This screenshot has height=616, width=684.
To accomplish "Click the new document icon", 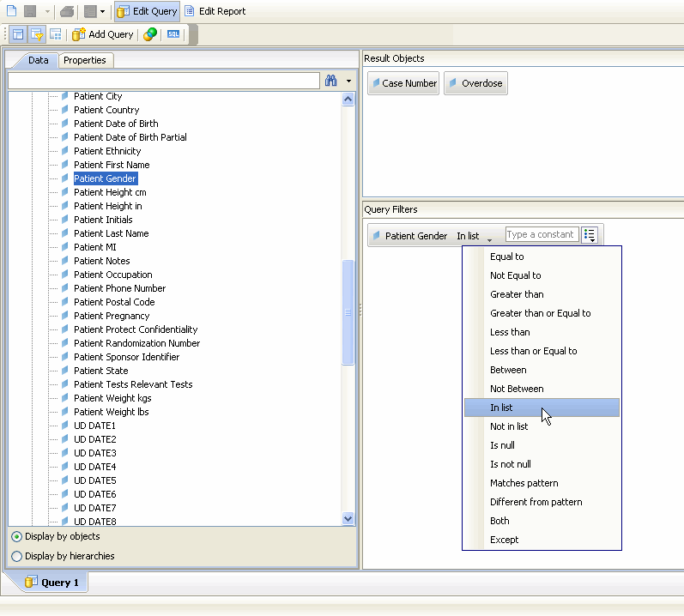I will click(x=11, y=11).
